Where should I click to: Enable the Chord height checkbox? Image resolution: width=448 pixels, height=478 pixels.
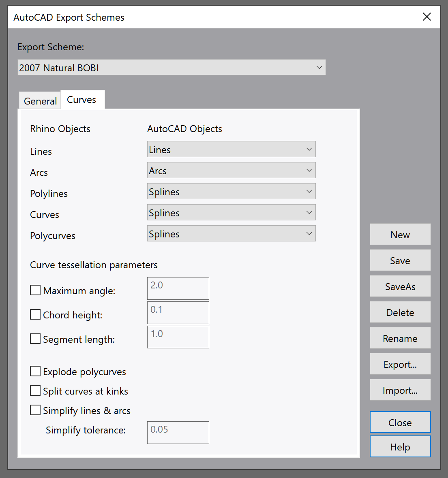pos(35,314)
